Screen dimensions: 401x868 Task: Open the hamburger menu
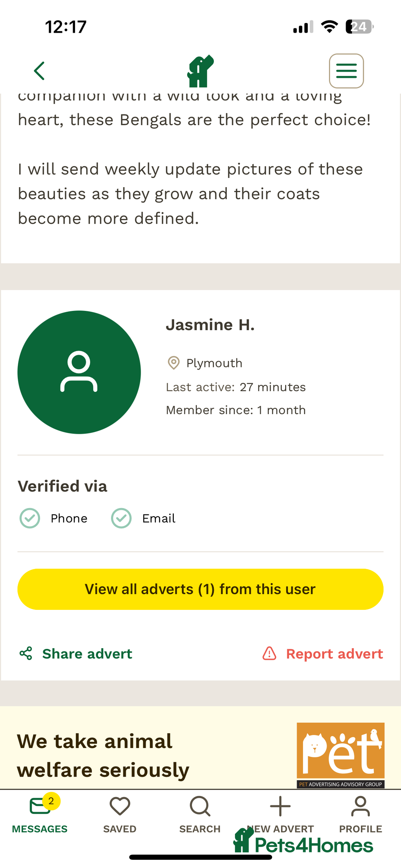pyautogui.click(x=346, y=71)
